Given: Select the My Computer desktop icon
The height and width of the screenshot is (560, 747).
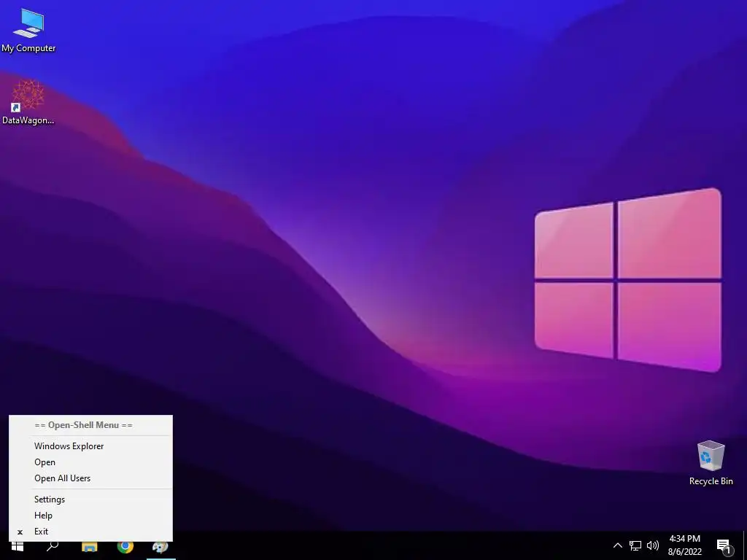Looking at the screenshot, I should click(28, 30).
